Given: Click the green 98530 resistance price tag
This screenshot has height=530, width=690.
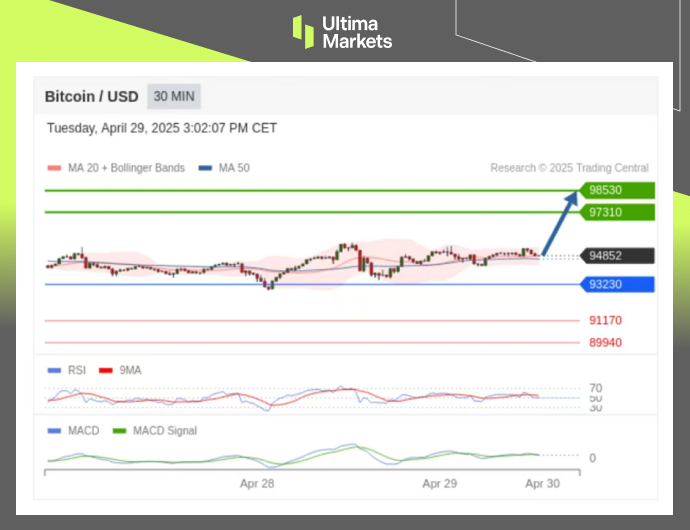Looking at the screenshot, I should tap(618, 190).
